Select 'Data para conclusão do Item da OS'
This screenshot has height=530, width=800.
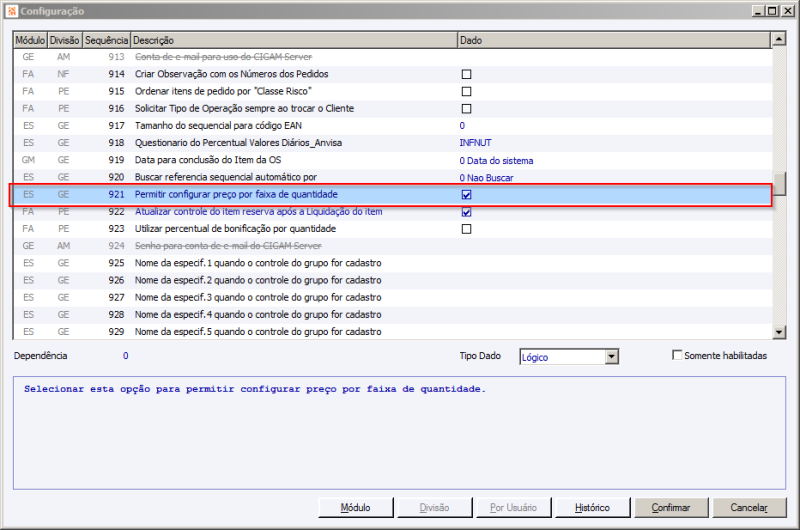tap(392, 160)
